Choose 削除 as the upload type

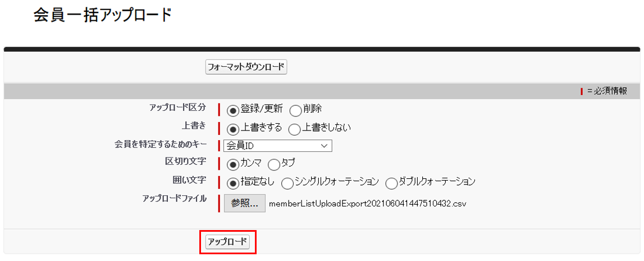[295, 110]
